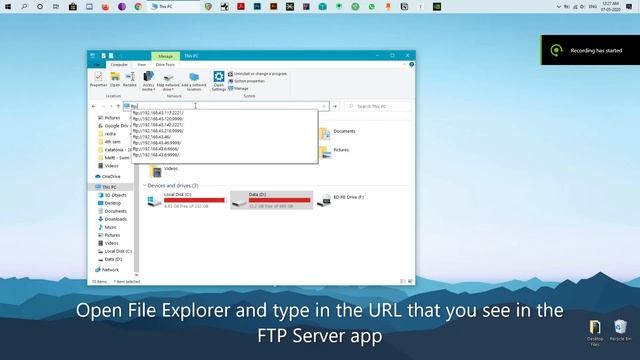
Task: Click the Manage contextual tab
Action: [165, 56]
